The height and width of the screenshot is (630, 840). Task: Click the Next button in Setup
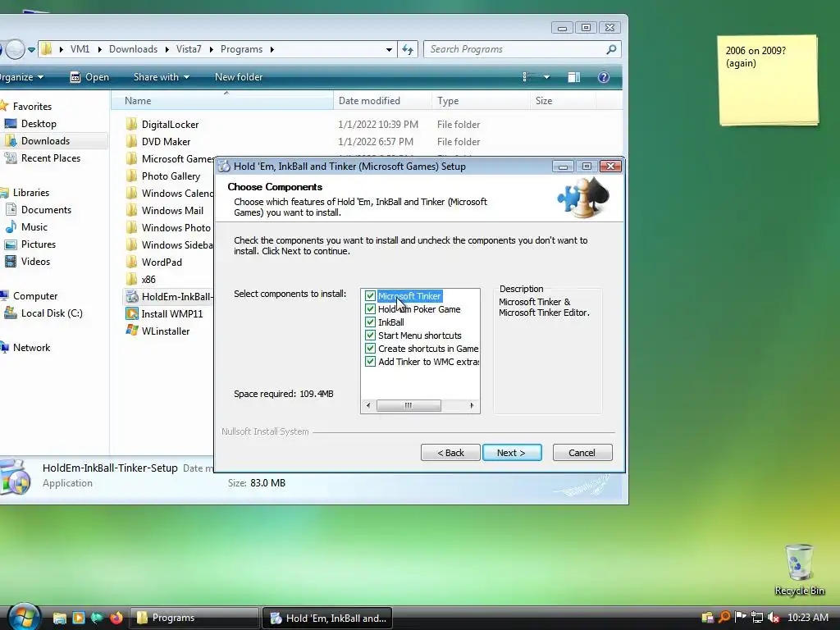click(x=512, y=453)
